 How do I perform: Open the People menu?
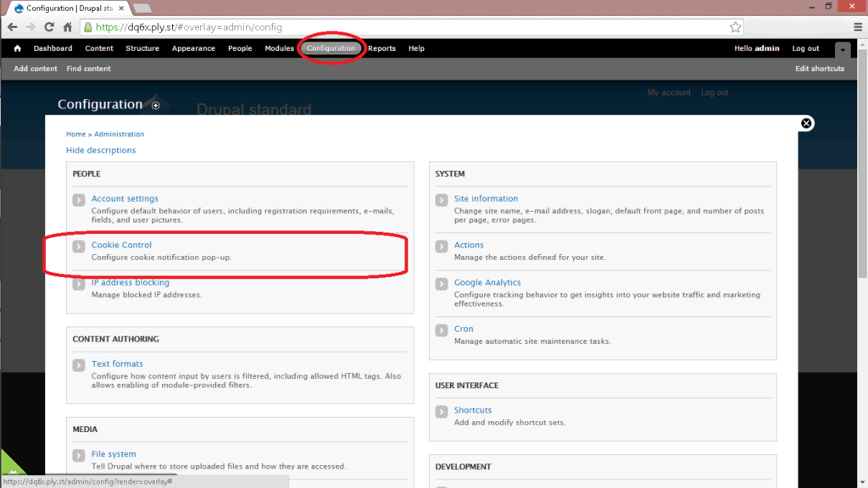(x=240, y=48)
